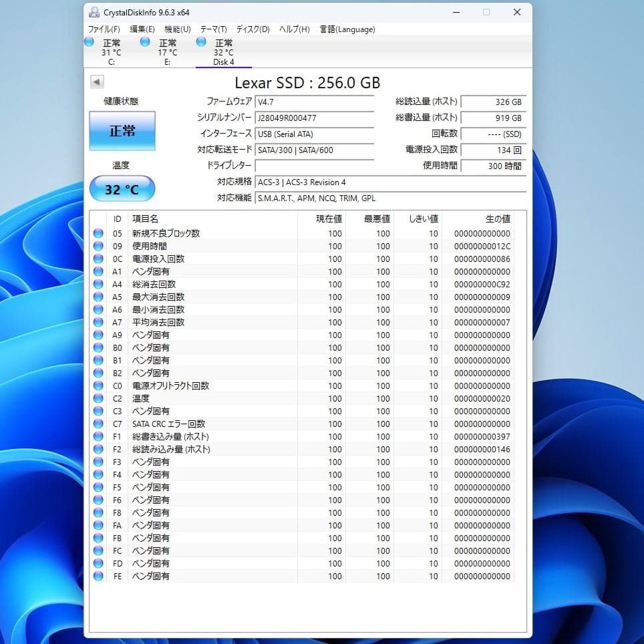The width and height of the screenshot is (644, 644).
Task: Minimize the CrystalDiskInfo window
Action: tap(456, 12)
